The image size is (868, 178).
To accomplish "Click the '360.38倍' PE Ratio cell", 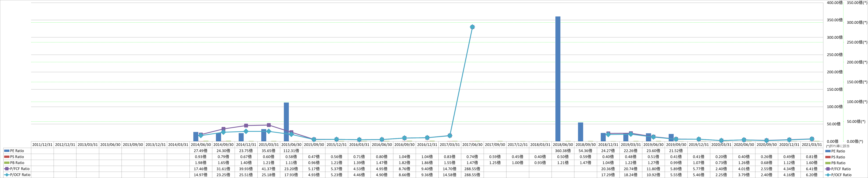I will [x=563, y=151].
